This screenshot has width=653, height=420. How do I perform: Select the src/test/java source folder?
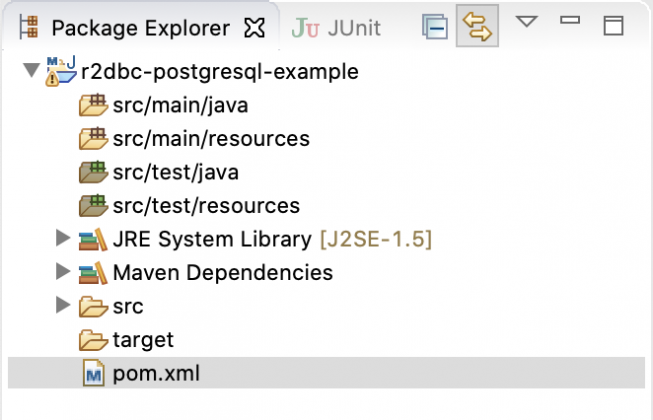(176, 172)
